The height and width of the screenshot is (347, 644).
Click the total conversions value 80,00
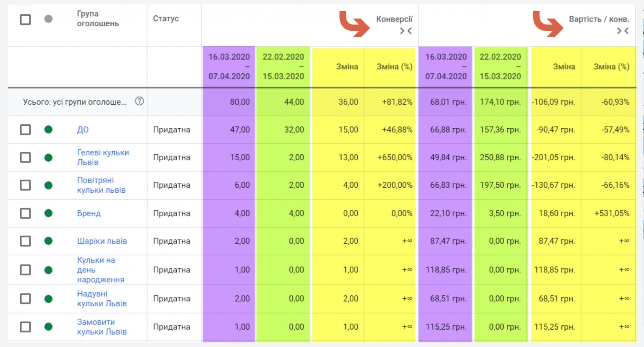[240, 102]
